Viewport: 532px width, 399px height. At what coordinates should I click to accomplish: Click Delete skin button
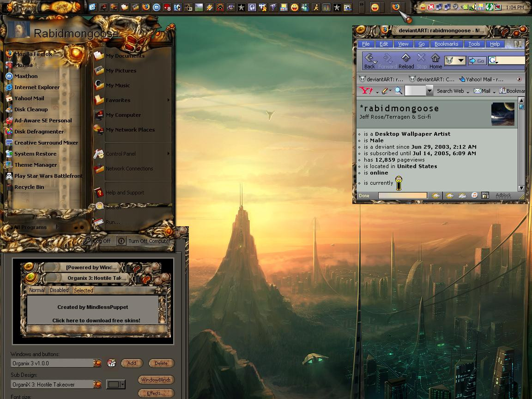(x=161, y=363)
